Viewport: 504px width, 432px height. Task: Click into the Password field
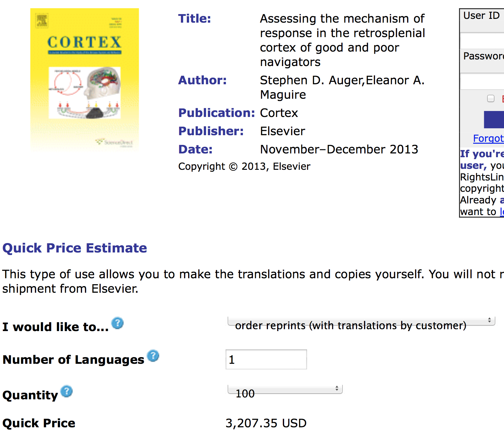click(483, 82)
